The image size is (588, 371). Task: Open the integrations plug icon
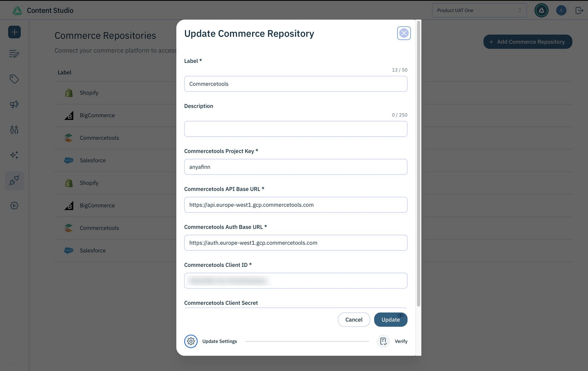[x=14, y=180]
